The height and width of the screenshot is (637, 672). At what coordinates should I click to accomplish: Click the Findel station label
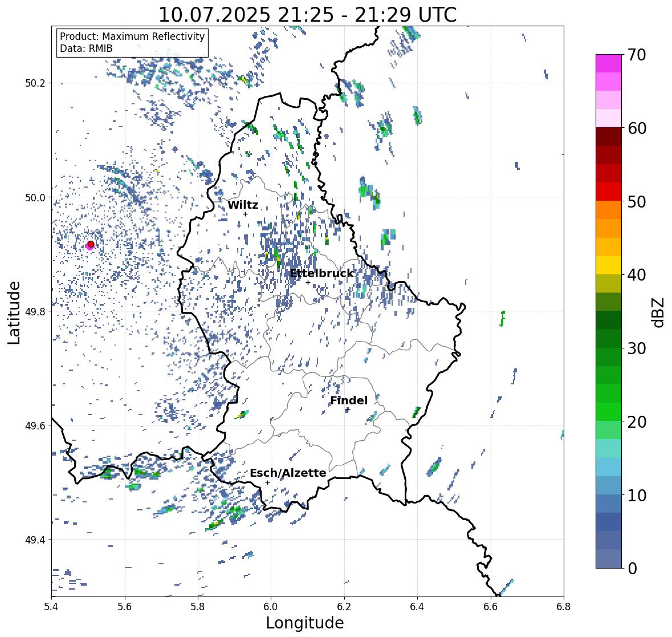(349, 400)
